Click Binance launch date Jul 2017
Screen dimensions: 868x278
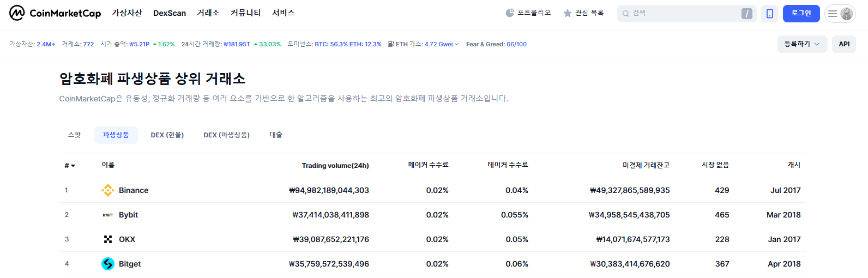pyautogui.click(x=786, y=190)
